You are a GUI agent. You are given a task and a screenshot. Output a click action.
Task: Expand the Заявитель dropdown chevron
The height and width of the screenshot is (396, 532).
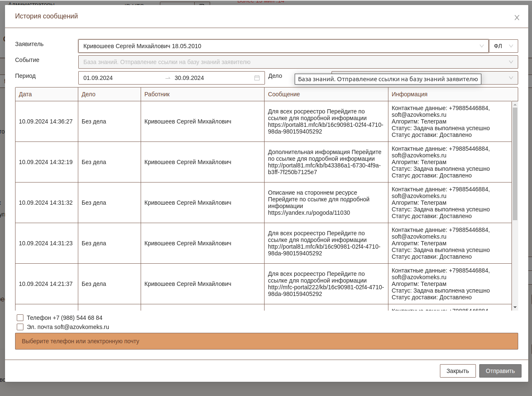[x=481, y=46]
